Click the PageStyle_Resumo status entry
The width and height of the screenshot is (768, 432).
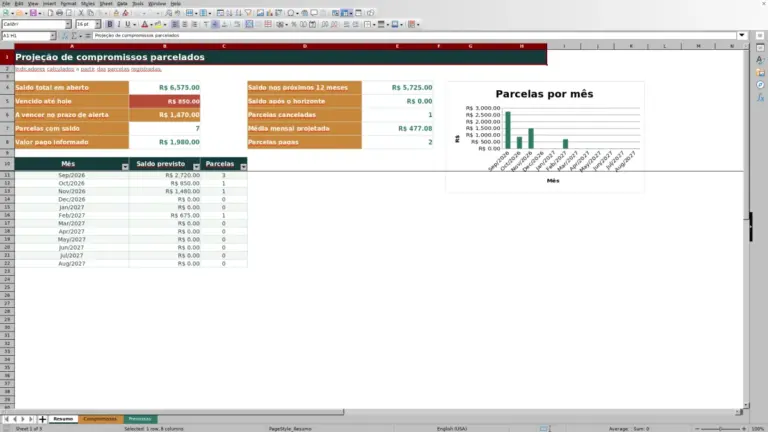pyautogui.click(x=290, y=429)
